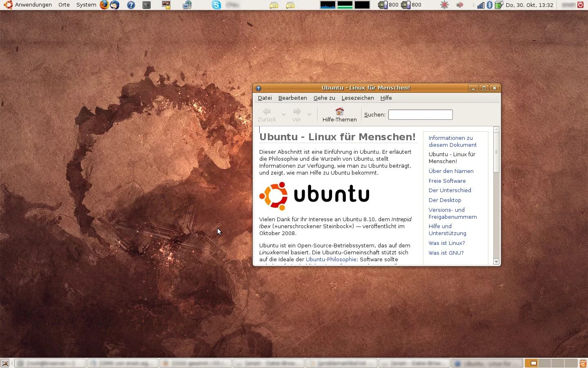
Task: Click the Ubuntu logo beside Anwendungen
Action: point(8,5)
